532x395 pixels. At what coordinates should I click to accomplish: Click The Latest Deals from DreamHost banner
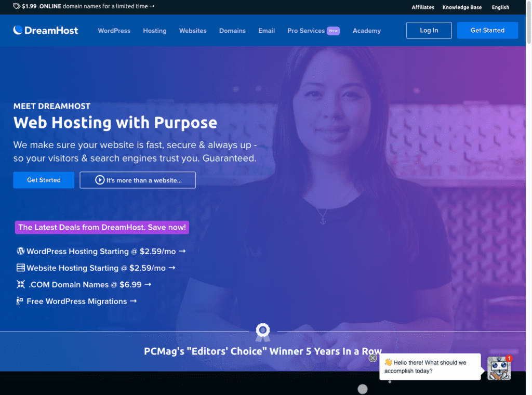click(102, 227)
